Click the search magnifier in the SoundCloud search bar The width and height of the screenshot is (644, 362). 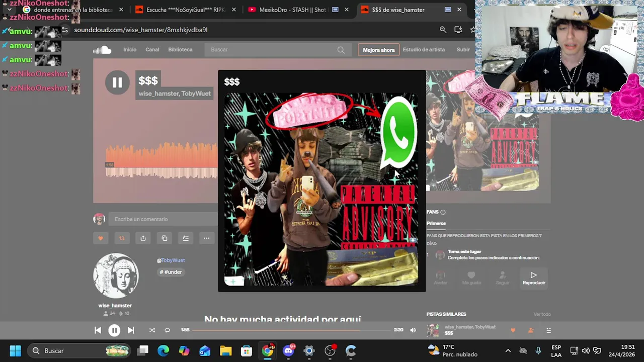(x=341, y=50)
